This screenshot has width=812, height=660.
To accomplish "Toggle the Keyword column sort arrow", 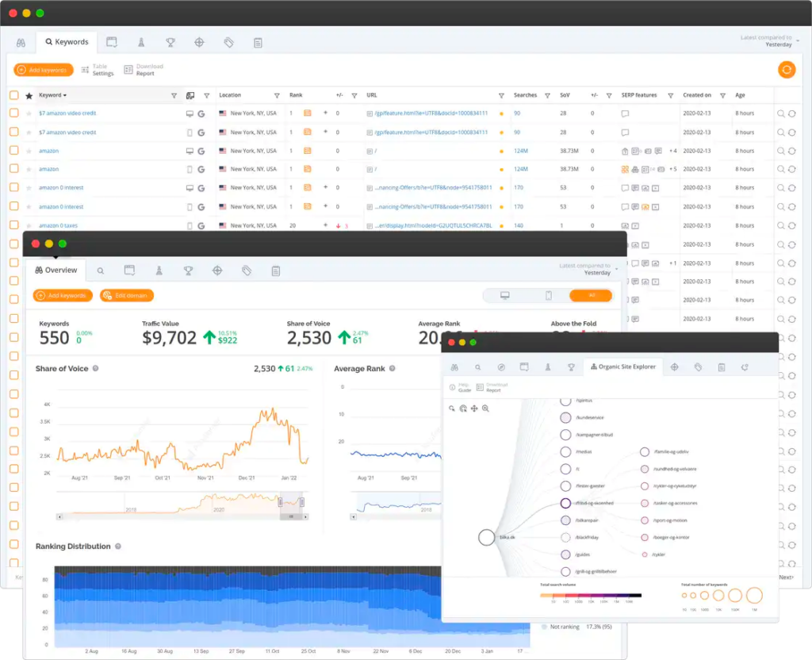I will (x=65, y=94).
